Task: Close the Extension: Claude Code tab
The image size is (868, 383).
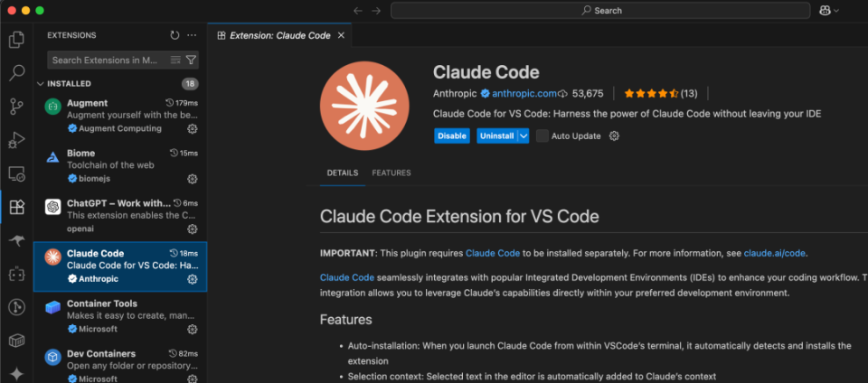Action: click(x=339, y=35)
